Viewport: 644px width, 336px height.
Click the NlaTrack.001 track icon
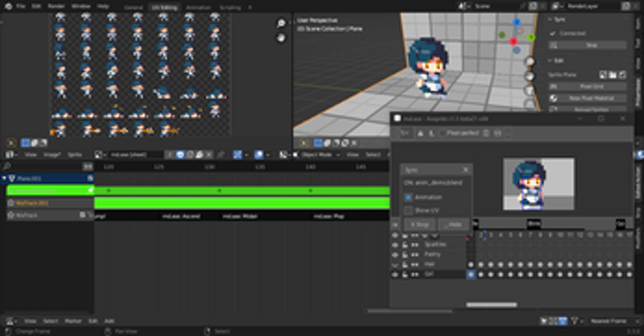point(10,203)
